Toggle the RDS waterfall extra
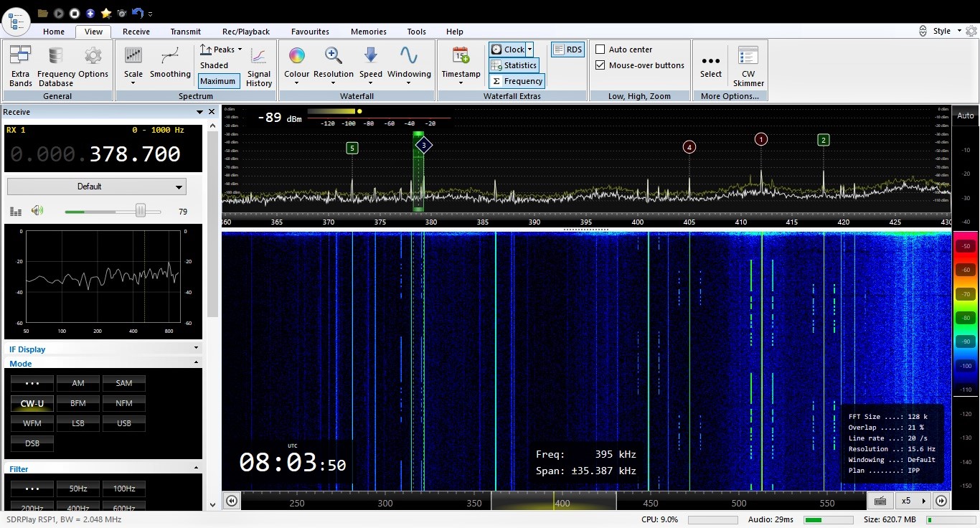The image size is (980, 528). point(567,49)
